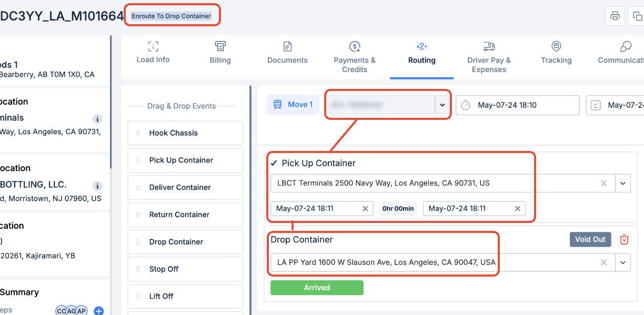The width and height of the screenshot is (644, 315).
Task: Click the checklist icon in second date field
Action: tap(596, 105)
